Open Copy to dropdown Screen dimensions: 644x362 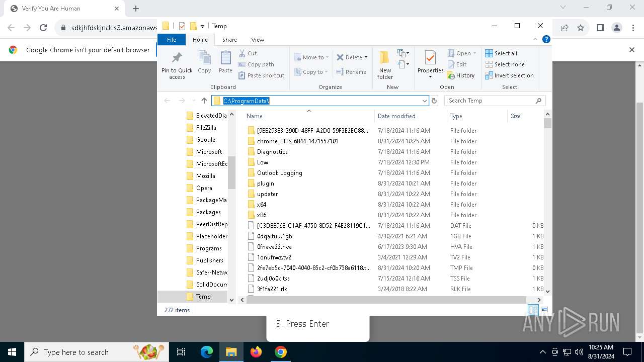(311, 72)
